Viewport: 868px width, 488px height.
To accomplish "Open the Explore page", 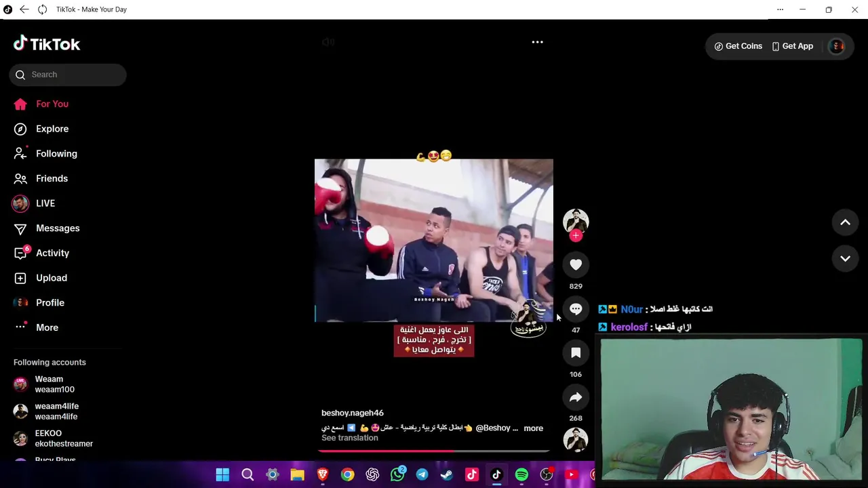I will 52,129.
